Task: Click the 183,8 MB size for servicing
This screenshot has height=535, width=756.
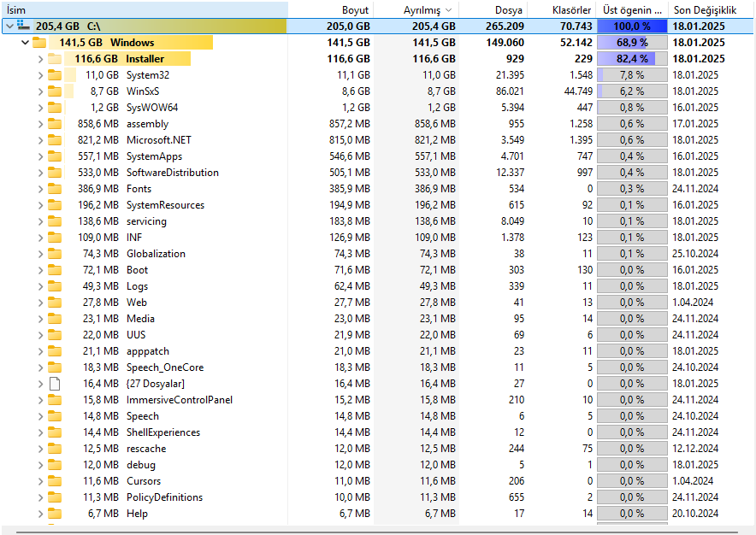Action: [350, 221]
